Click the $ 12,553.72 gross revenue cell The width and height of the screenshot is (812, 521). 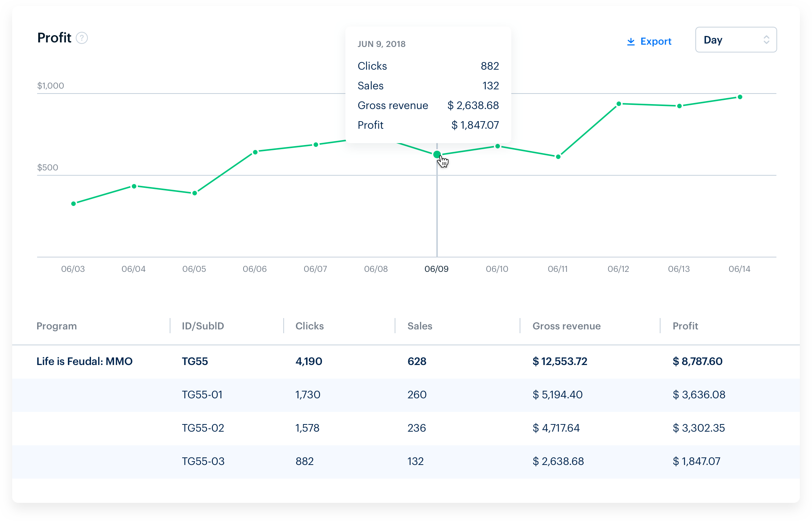pos(560,361)
